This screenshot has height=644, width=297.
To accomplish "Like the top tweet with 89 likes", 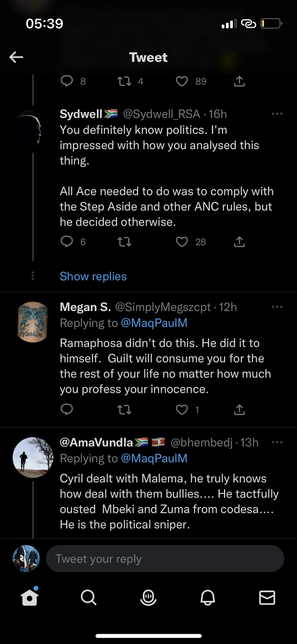I will (x=182, y=81).
